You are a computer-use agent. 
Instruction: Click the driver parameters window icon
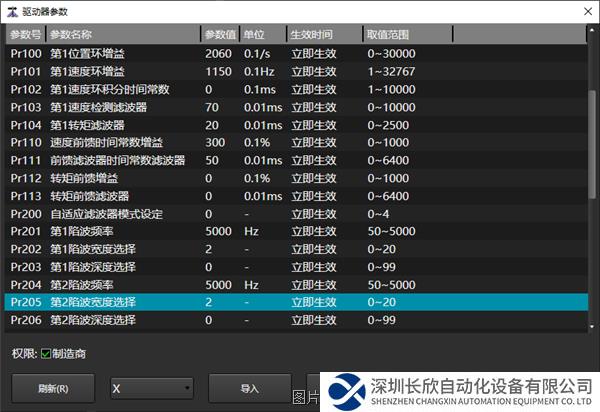[x=11, y=10]
